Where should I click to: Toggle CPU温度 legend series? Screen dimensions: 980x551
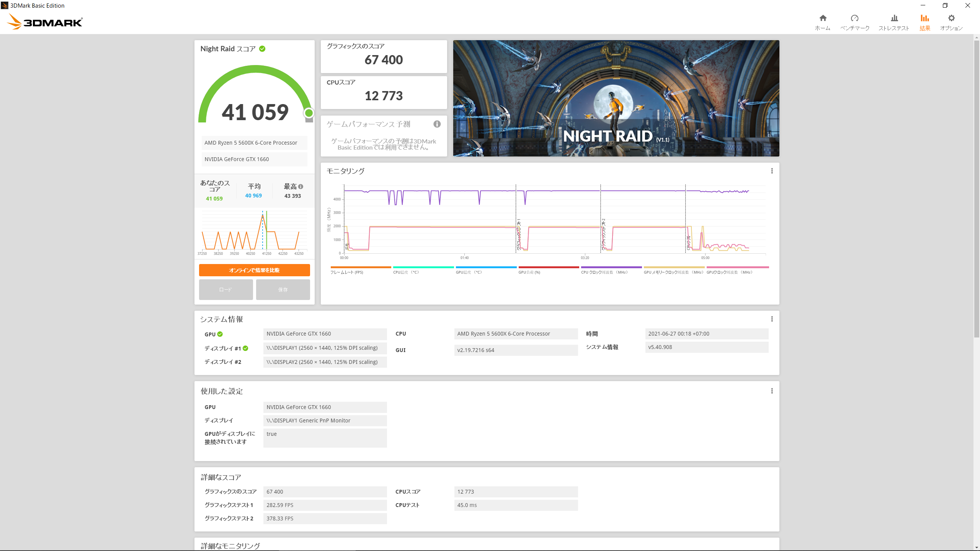pos(423,271)
